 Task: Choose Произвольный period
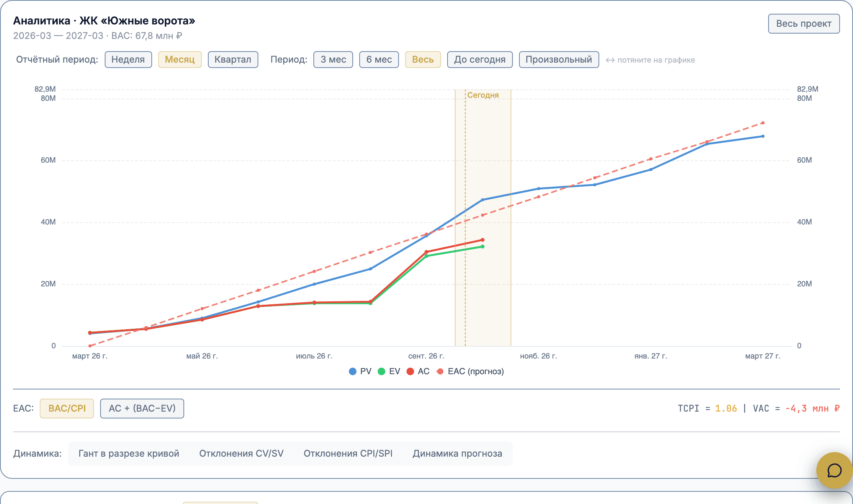pos(559,60)
